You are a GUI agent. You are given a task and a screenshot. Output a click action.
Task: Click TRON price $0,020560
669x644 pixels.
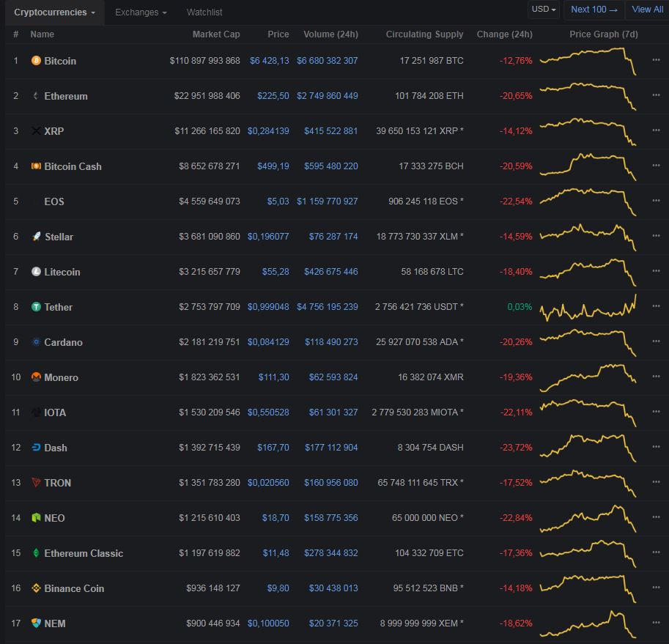268,482
